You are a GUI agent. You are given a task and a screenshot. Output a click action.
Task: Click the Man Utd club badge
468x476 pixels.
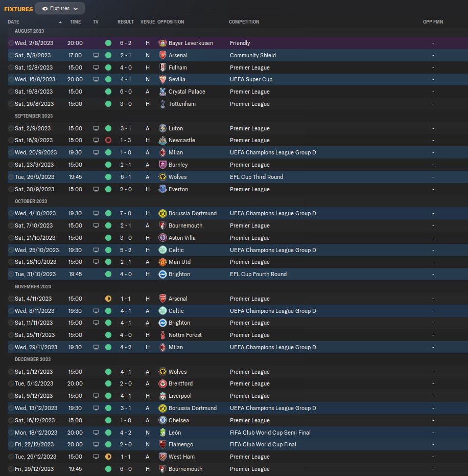(x=162, y=262)
